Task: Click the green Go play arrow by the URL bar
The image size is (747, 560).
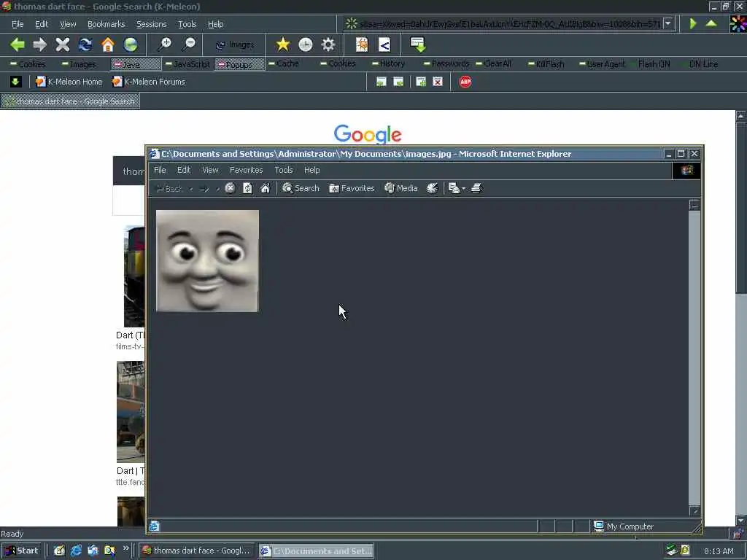Action: tap(693, 23)
